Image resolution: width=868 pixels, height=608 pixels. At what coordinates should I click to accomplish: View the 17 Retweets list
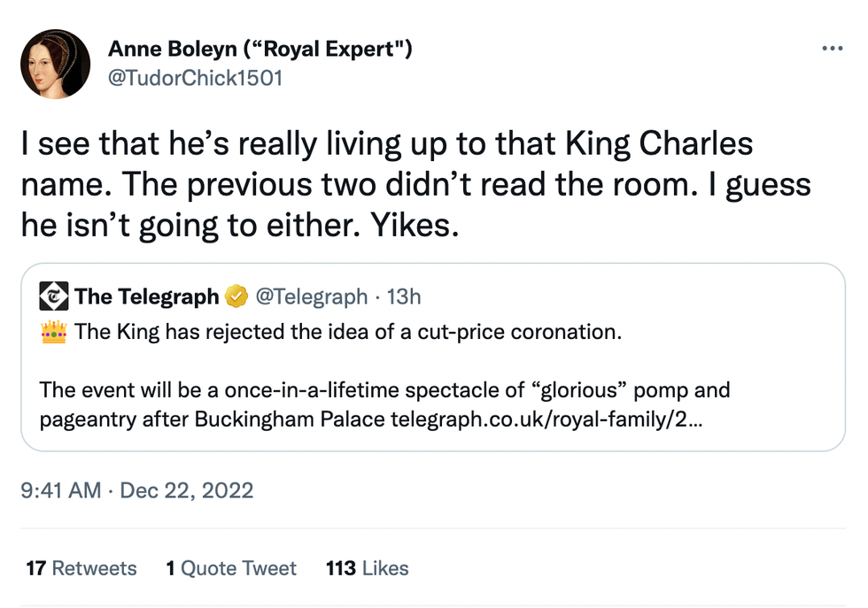pyautogui.click(x=81, y=568)
